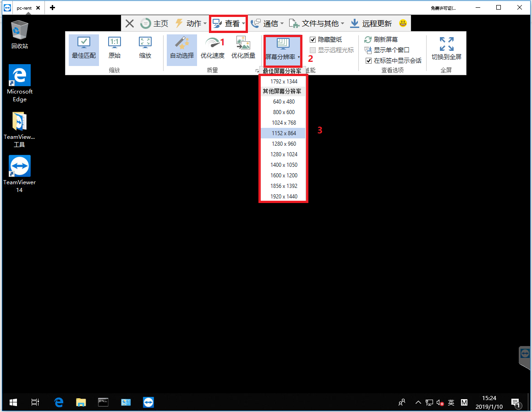Open TeamViewer 工具 desktop folder
This screenshot has width=532, height=412.
(19, 129)
